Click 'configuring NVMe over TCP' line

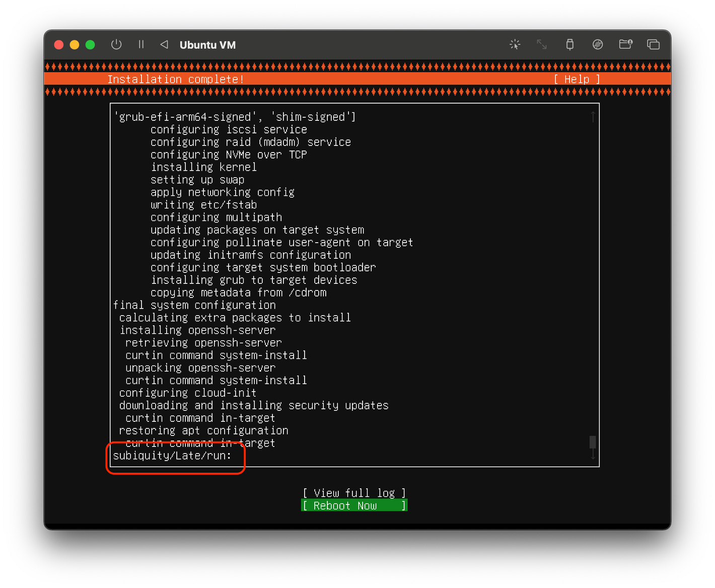[x=229, y=155]
